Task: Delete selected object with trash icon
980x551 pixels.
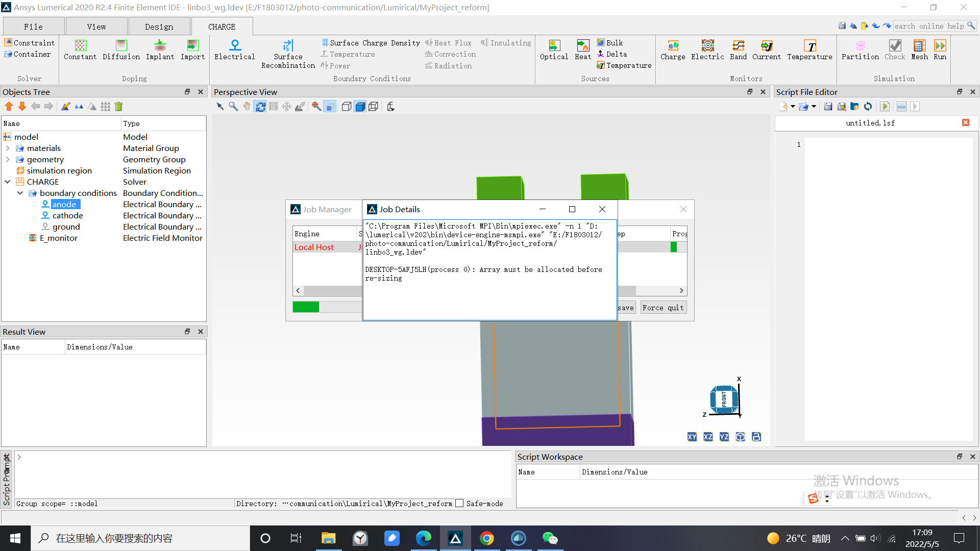Action: [x=118, y=106]
